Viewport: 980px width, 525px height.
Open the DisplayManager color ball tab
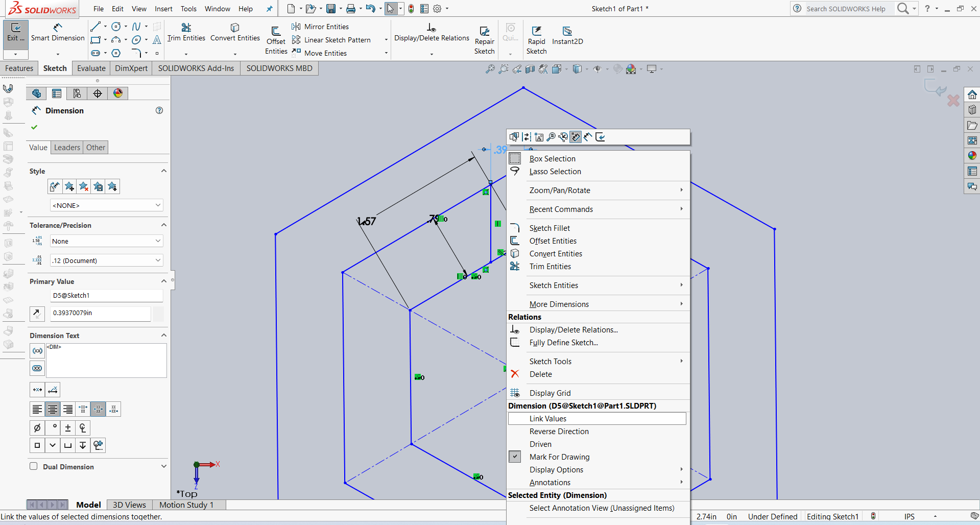(118, 93)
